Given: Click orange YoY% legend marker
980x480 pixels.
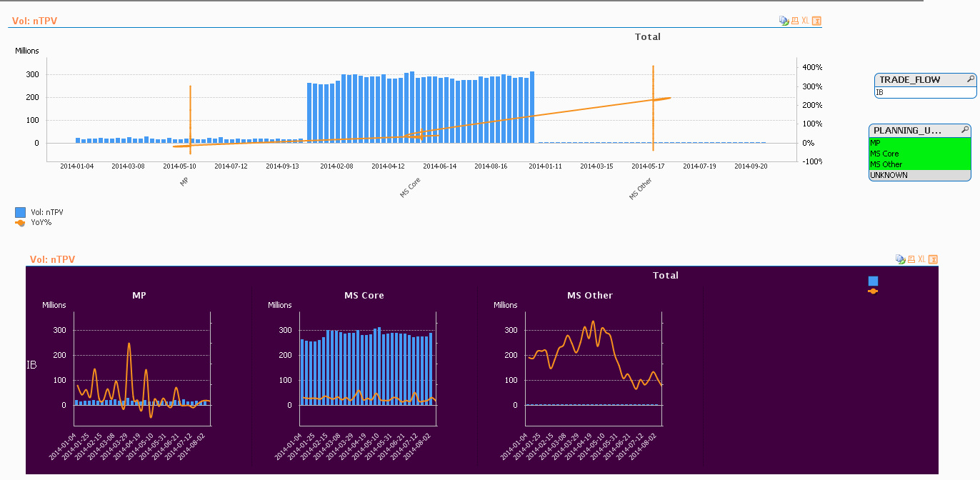Looking at the screenshot, I should point(20,222).
